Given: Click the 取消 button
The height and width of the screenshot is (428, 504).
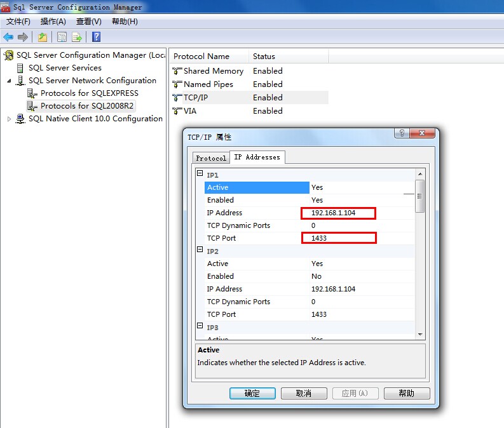Looking at the screenshot, I should pos(304,393).
